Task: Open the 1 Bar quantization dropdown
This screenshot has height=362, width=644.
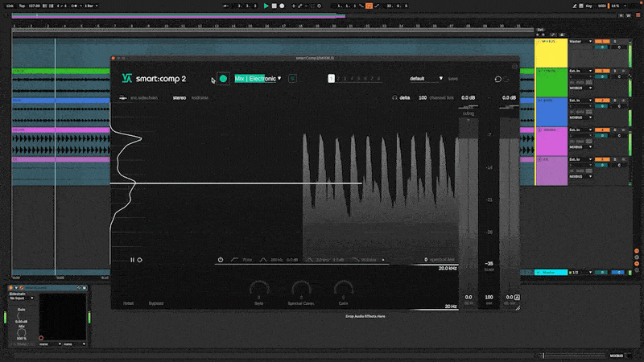Action: click(x=91, y=6)
